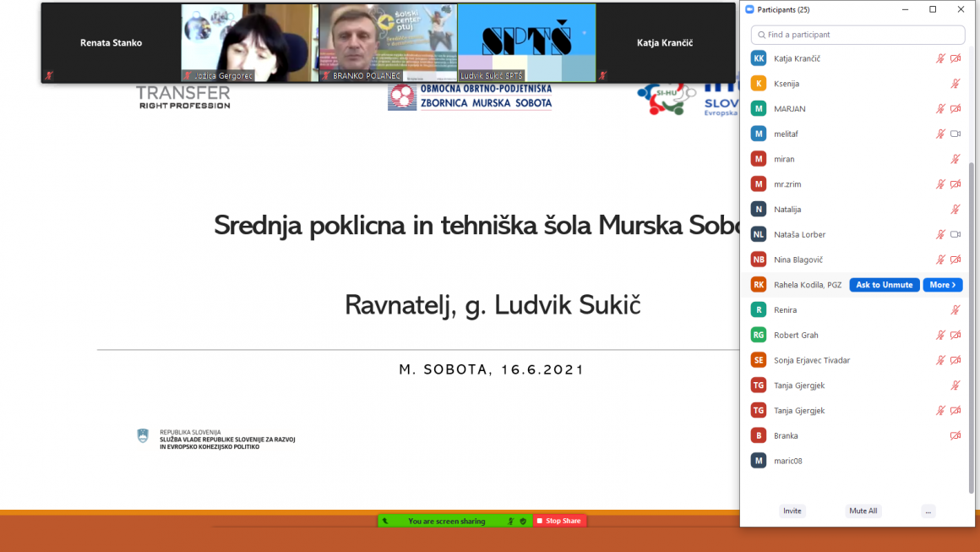Click melitaf's video camera icon
The height and width of the screenshot is (552, 980).
pyautogui.click(x=955, y=134)
